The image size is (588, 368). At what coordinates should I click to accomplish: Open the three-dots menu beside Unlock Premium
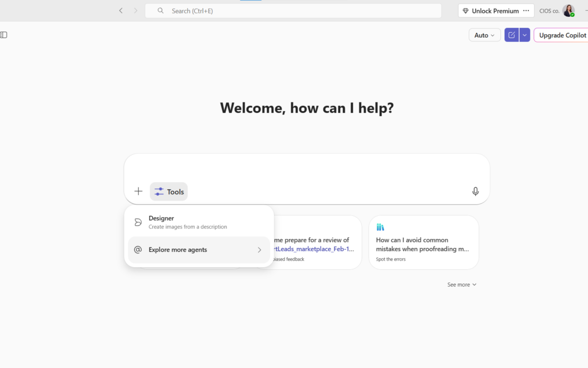click(526, 10)
